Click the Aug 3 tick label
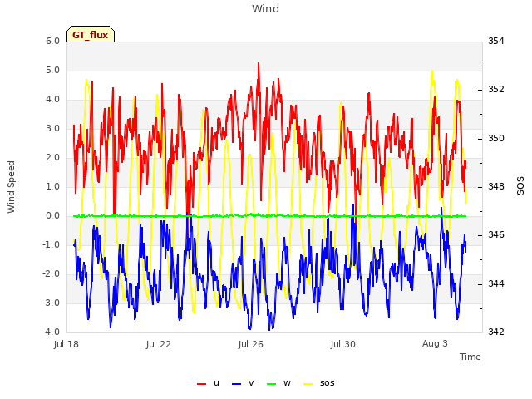The image size is (532, 399). click(x=435, y=343)
